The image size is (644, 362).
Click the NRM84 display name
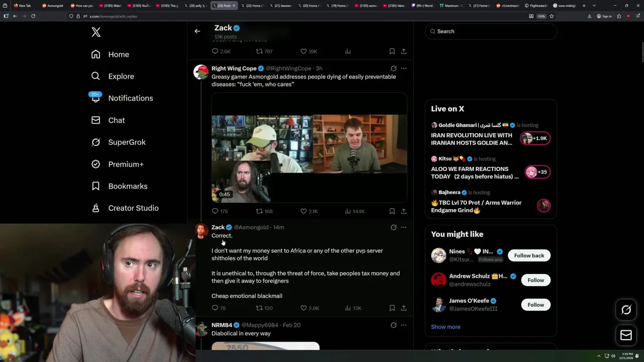(222, 325)
